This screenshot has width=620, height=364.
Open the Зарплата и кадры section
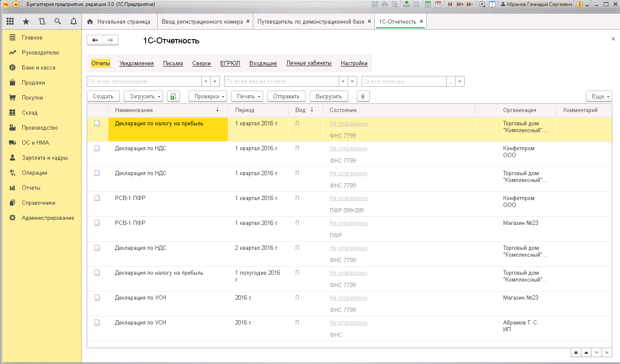[41, 158]
